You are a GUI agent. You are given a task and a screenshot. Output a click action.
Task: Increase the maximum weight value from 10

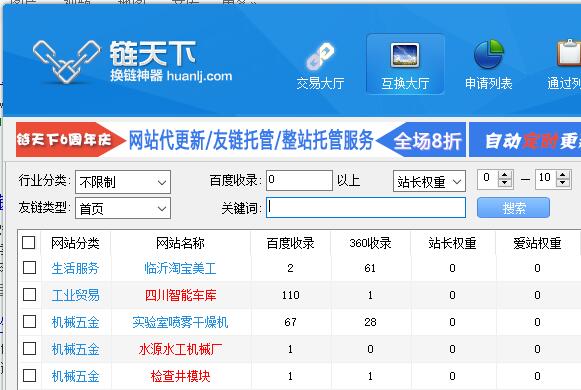(x=563, y=174)
